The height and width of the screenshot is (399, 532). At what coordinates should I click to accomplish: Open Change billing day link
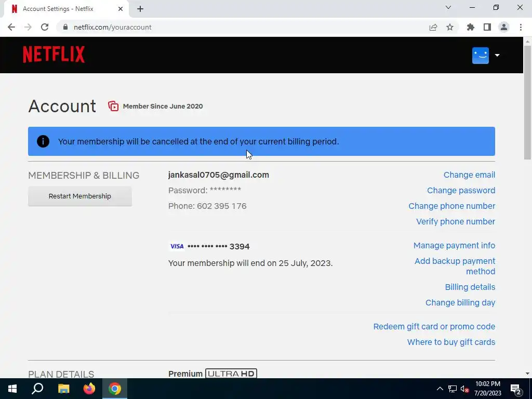pos(460,303)
